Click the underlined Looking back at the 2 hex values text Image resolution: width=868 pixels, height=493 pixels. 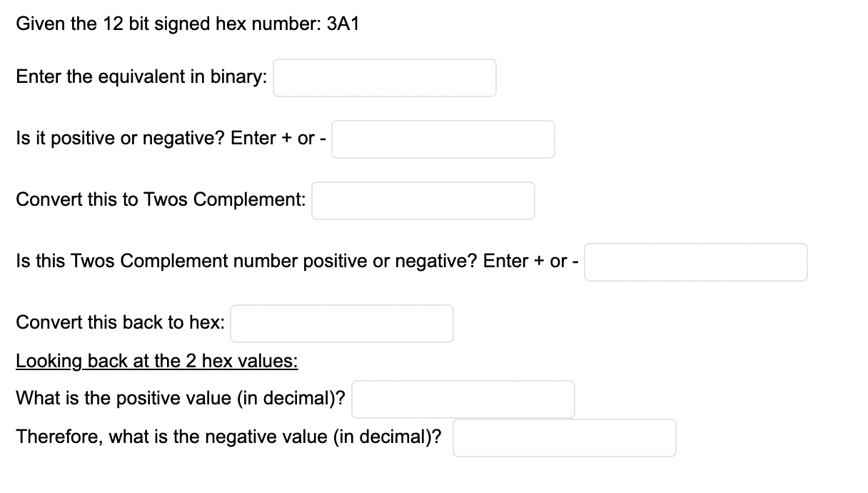157,361
